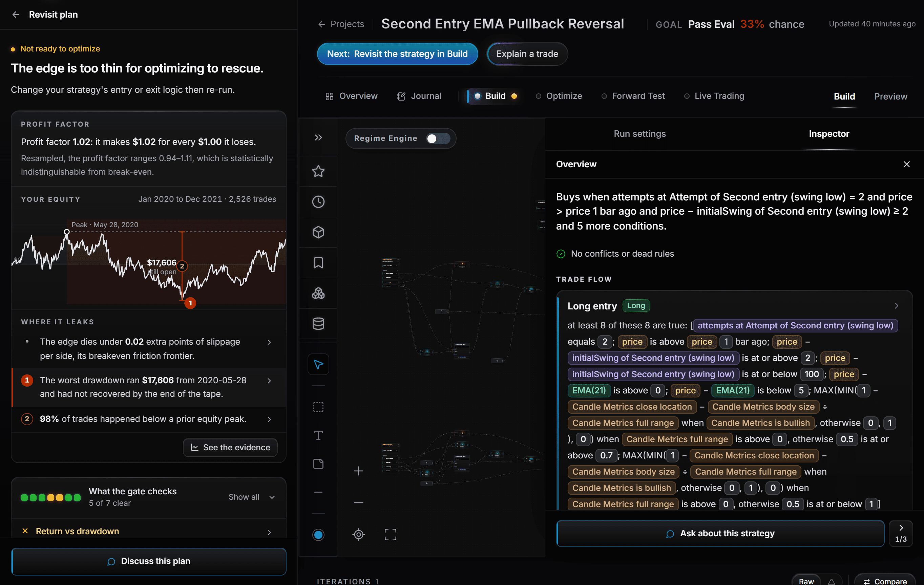Click the Discuss this plan button
This screenshot has height=585, width=924.
pyautogui.click(x=149, y=561)
